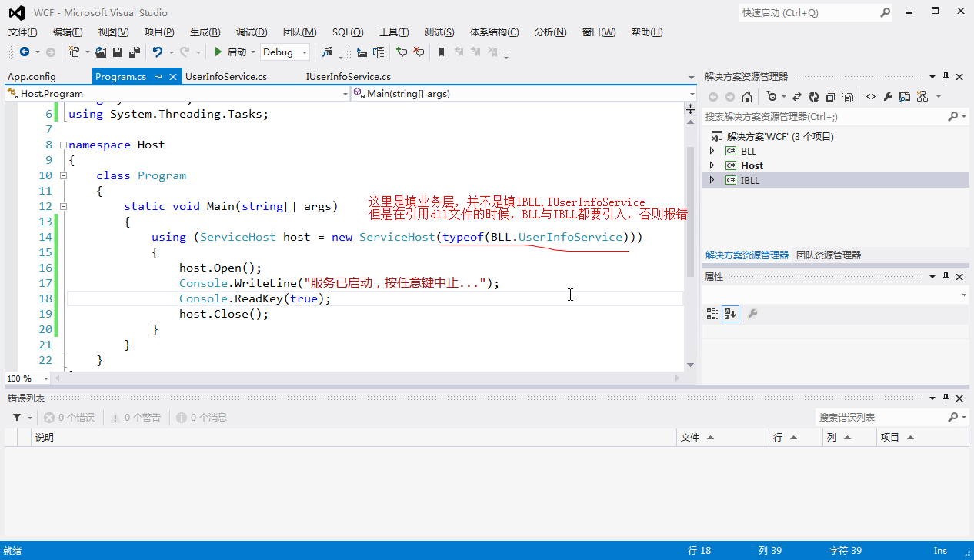Start debugging with the green 启动 button
The height and width of the screenshot is (560, 974).
click(x=230, y=52)
